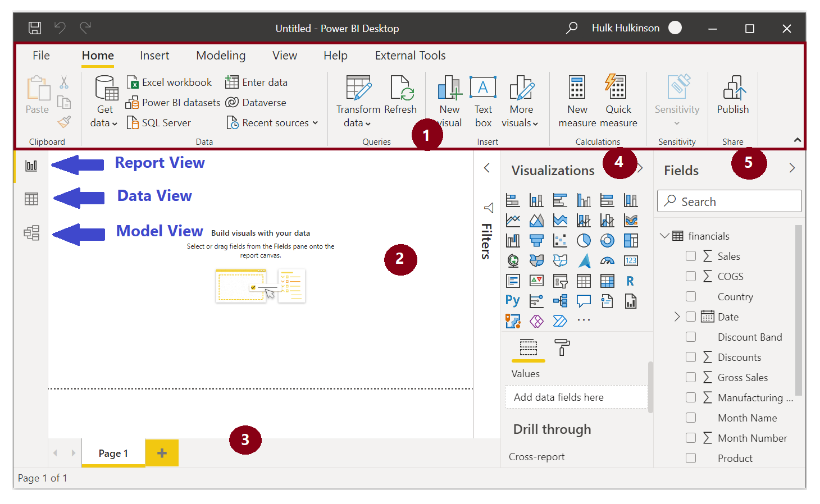Add a gauge visual
The height and width of the screenshot is (504, 820).
click(x=607, y=260)
